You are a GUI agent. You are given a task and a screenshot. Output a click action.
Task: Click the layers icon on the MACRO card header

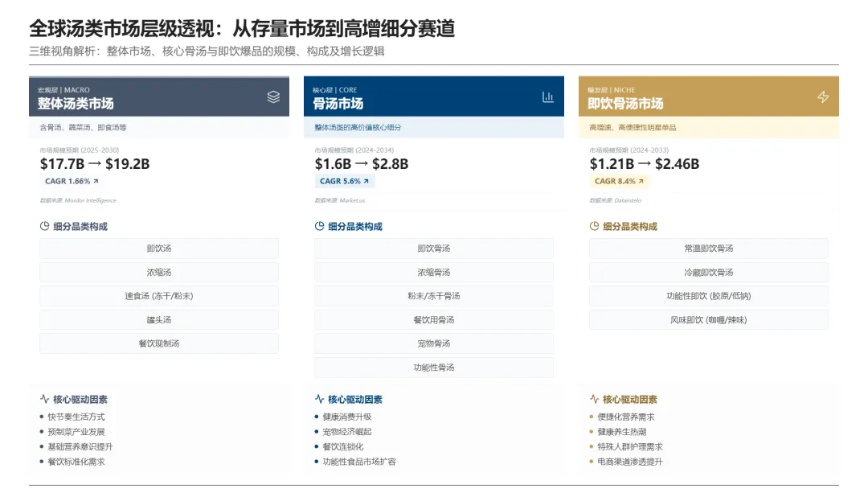[x=273, y=96]
